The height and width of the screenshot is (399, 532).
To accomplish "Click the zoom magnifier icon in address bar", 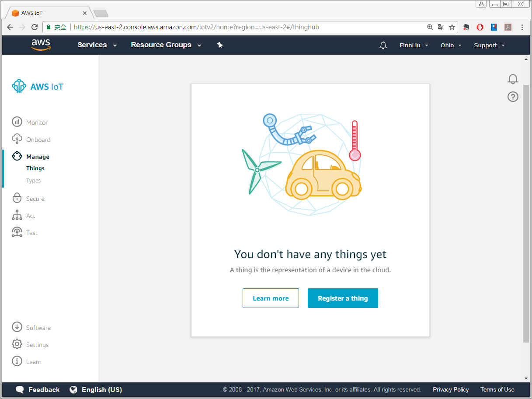I will click(430, 27).
